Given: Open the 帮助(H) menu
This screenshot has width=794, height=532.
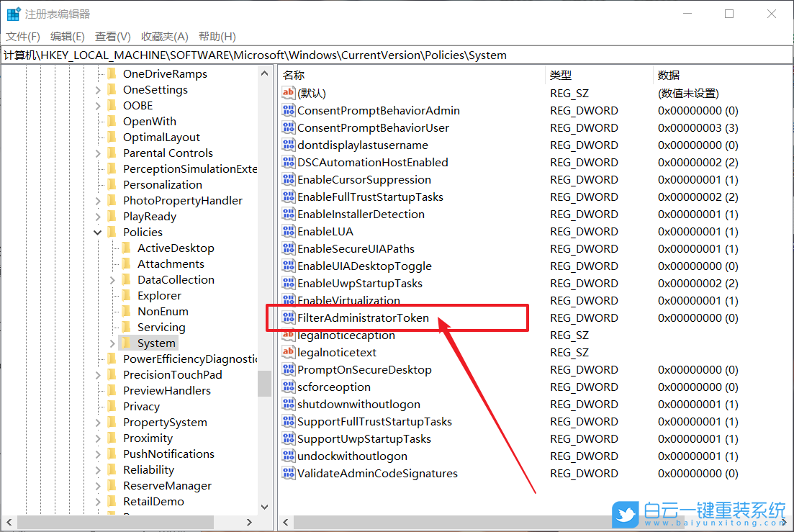Looking at the screenshot, I should [x=217, y=37].
